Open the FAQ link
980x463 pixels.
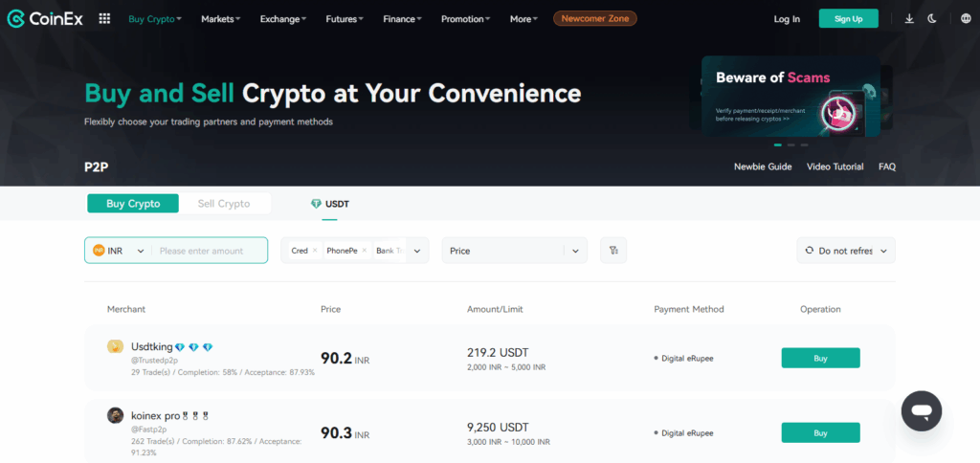tap(887, 166)
